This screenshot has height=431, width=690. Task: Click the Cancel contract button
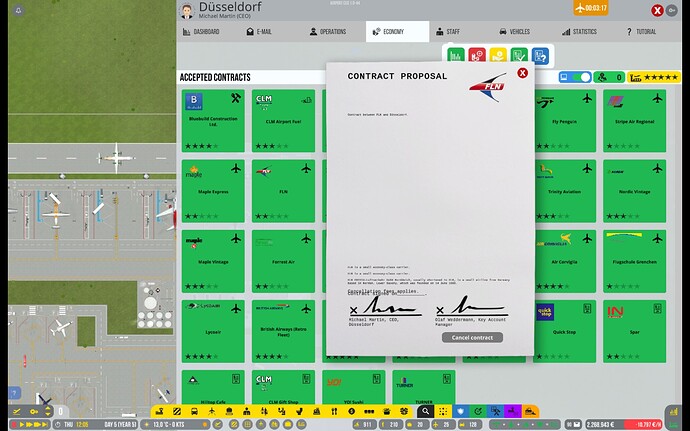pos(472,338)
